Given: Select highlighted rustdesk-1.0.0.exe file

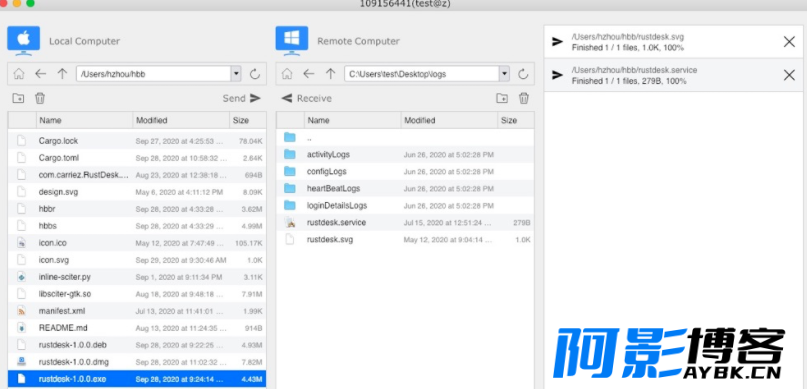Looking at the screenshot, I should [x=137, y=379].
